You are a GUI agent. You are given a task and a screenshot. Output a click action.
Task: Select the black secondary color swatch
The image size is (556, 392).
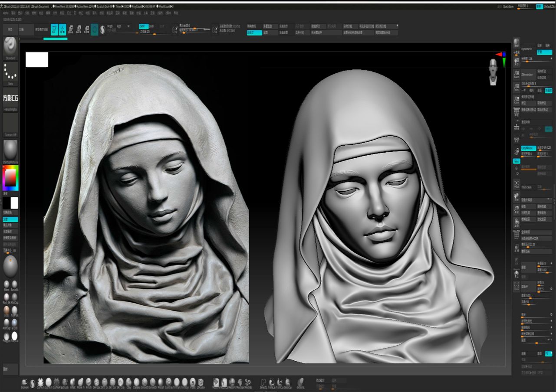click(7, 203)
